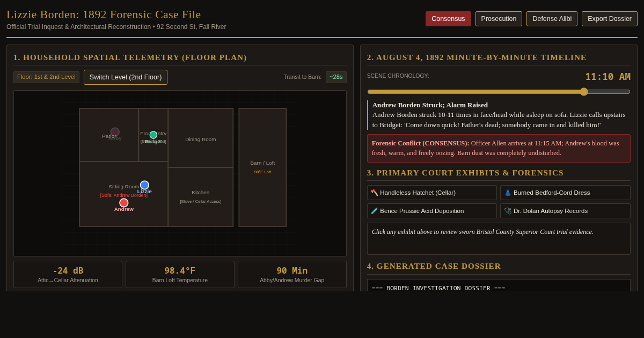Viewport: 644px width, 338px height.
Task: Select the Dining Room on the floor plan
Action: click(x=201, y=138)
